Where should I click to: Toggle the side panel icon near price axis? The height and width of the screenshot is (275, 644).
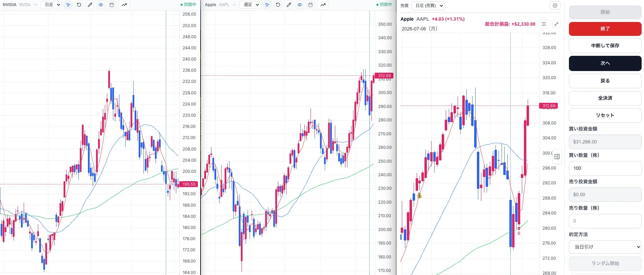click(x=557, y=157)
